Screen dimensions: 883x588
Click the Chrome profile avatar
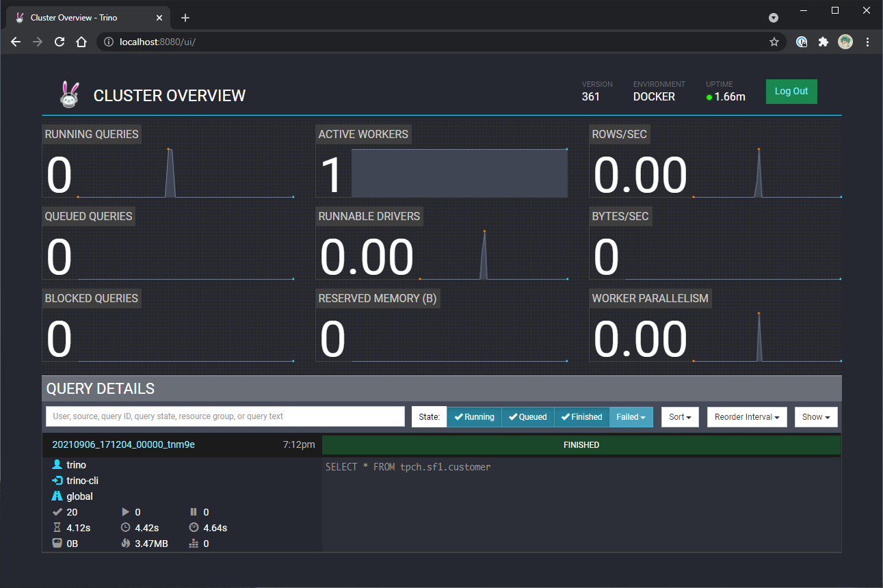(845, 42)
